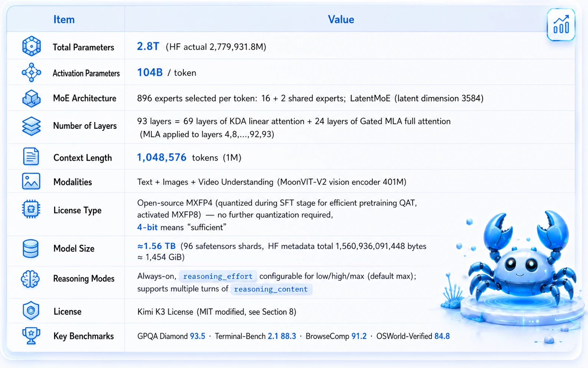
Task: Click the 'Activation Parameters' row label
Action: [86, 73]
